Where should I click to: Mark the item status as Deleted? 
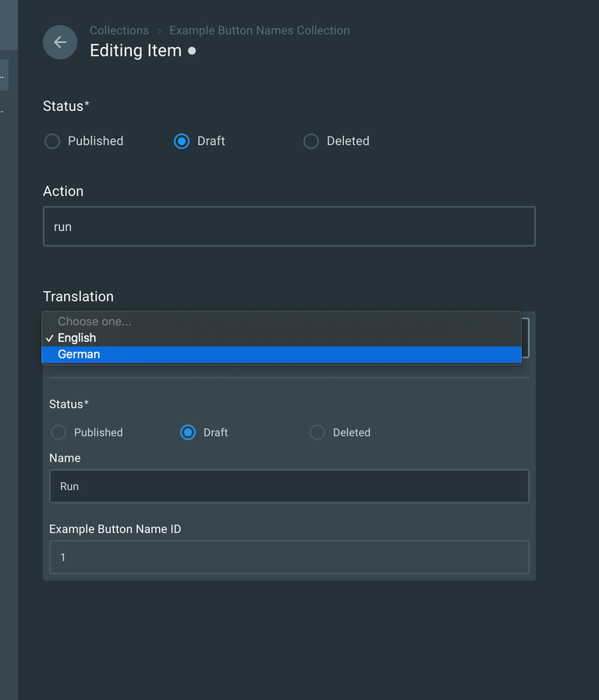pos(311,141)
